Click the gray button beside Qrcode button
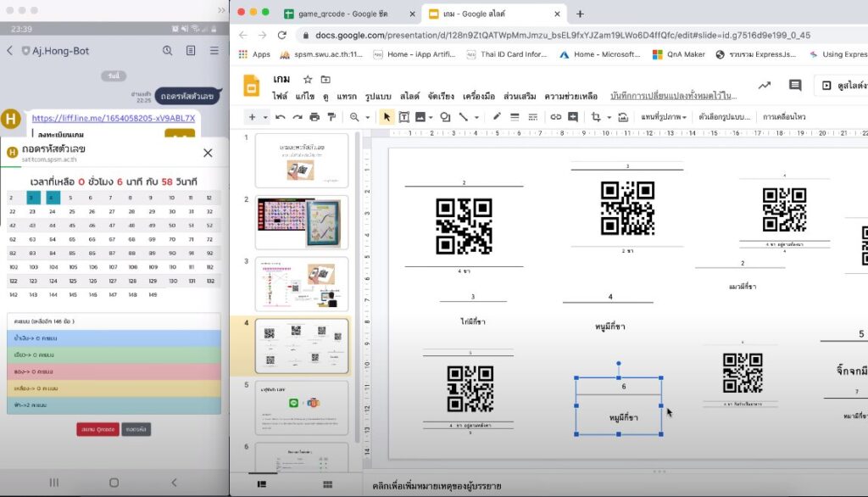 [136, 429]
